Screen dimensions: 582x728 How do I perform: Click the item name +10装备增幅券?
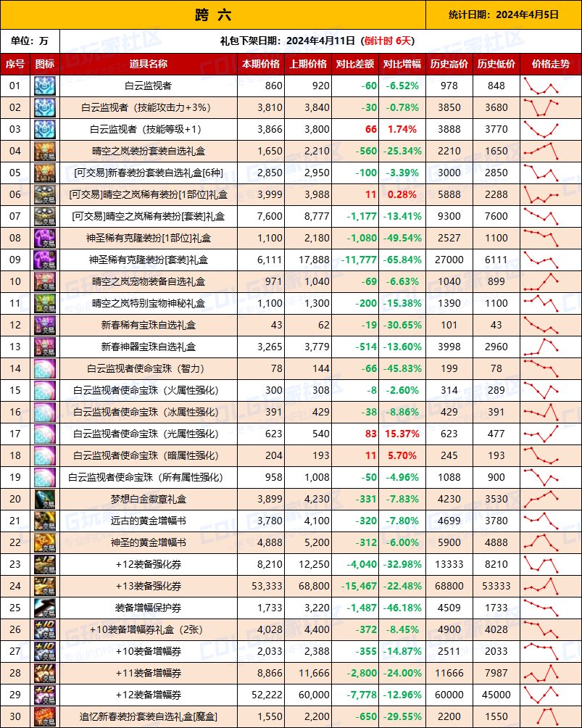(149, 651)
